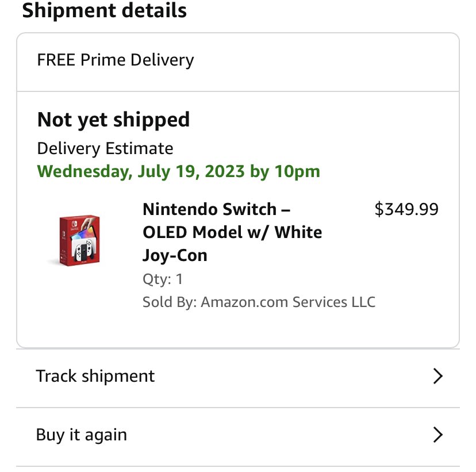This screenshot has width=476, height=472.
Task: Click the white Joy-Con console picture
Action: (x=84, y=247)
